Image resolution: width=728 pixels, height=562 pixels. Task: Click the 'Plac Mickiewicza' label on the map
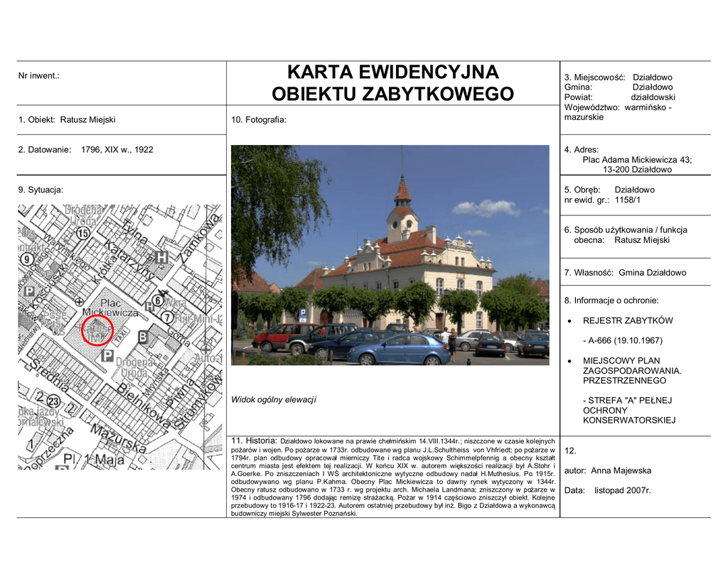coord(109,308)
